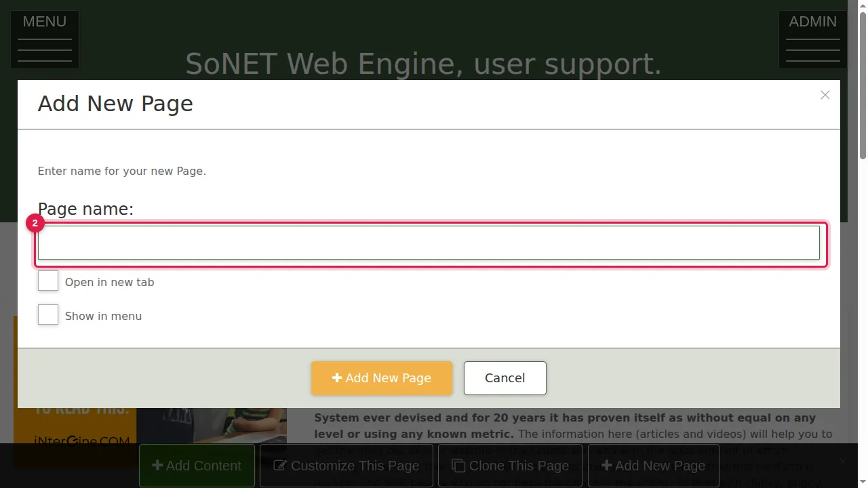Select Clone This Page in bottom toolbar
The height and width of the screenshot is (488, 868).
point(511,466)
